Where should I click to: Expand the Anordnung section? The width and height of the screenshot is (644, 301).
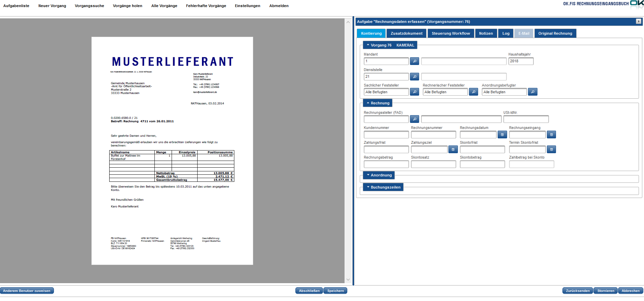(379, 175)
